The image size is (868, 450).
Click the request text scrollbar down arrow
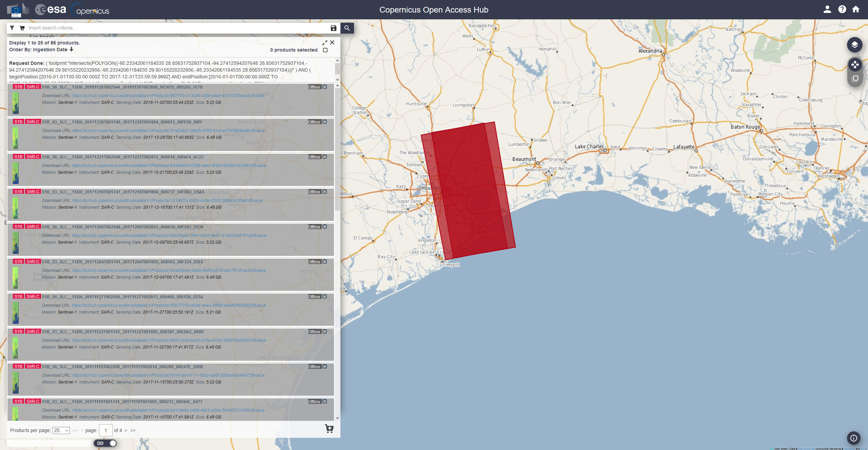337,80
